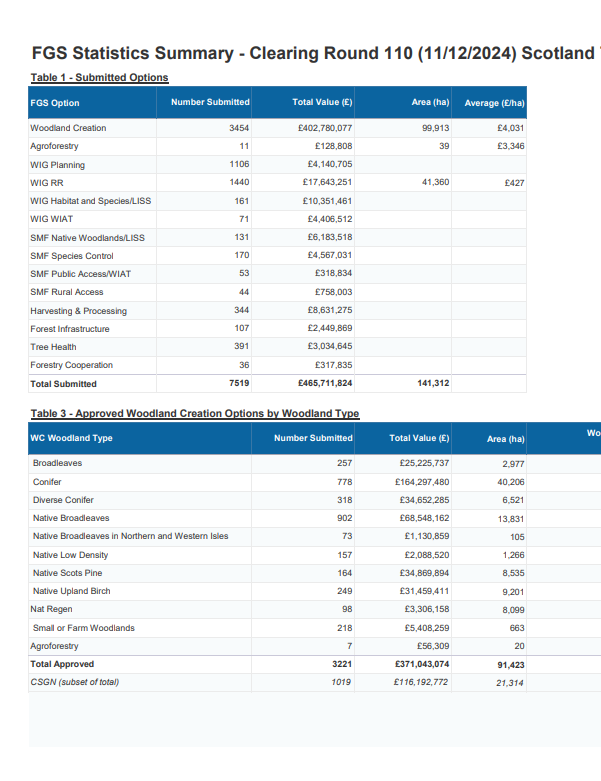The width and height of the screenshot is (601, 781).
Task: Click the 'WC Woodland Type' column header
Action: pos(72,438)
